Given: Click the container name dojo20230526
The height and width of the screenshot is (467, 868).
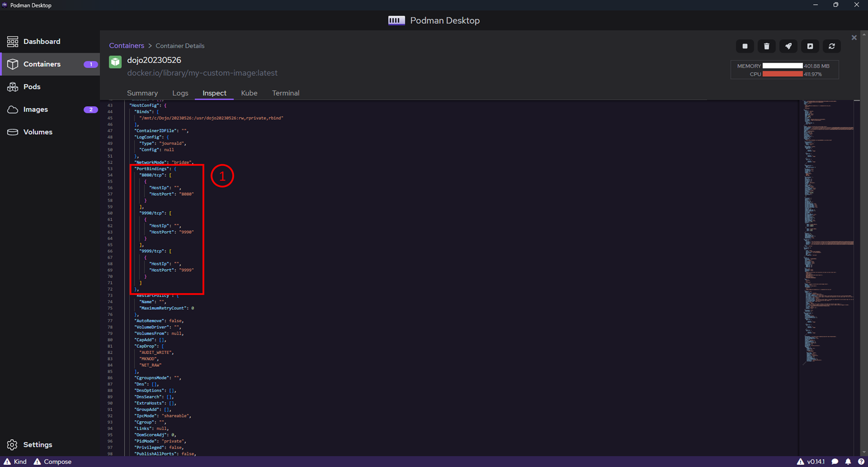Looking at the screenshot, I should pyautogui.click(x=154, y=60).
